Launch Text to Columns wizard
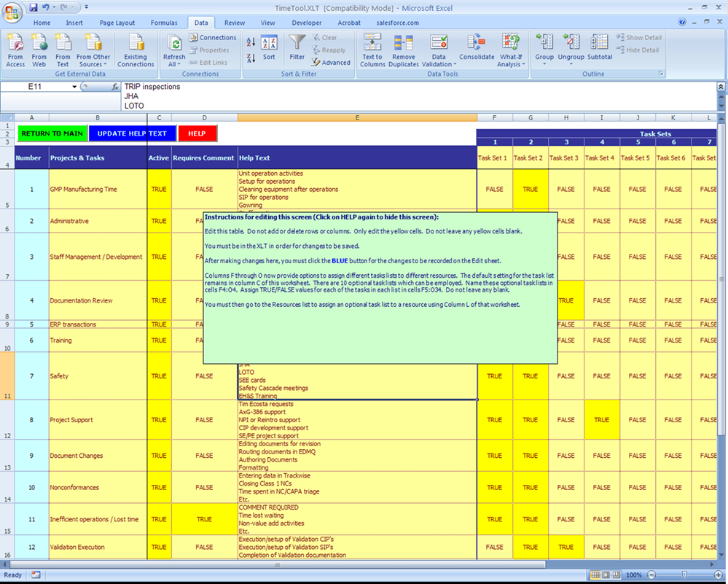Image resolution: width=728 pixels, height=584 pixels. 372,50
